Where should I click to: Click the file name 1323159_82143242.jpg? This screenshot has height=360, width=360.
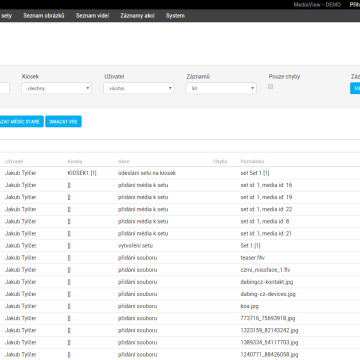pyautogui.click(x=269, y=330)
